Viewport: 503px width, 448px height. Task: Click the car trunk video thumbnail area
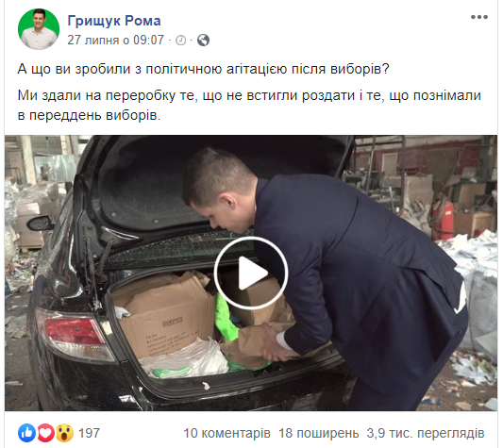click(x=251, y=273)
